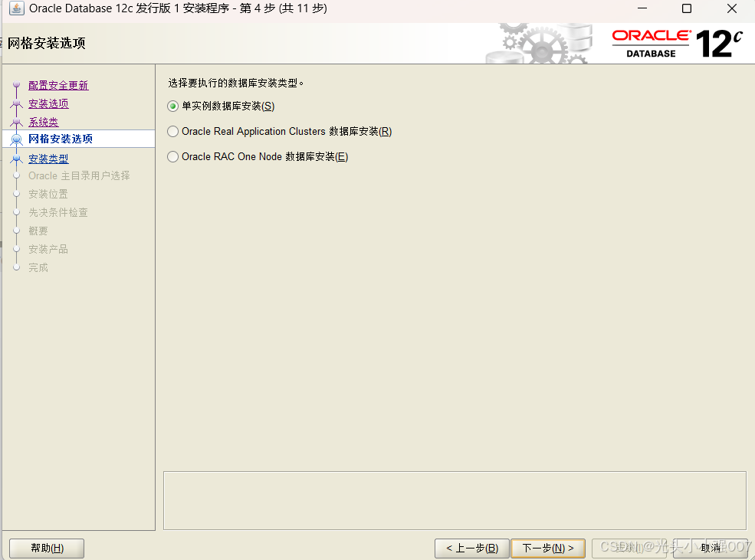Click the step marker beside 安装选项

(x=17, y=103)
